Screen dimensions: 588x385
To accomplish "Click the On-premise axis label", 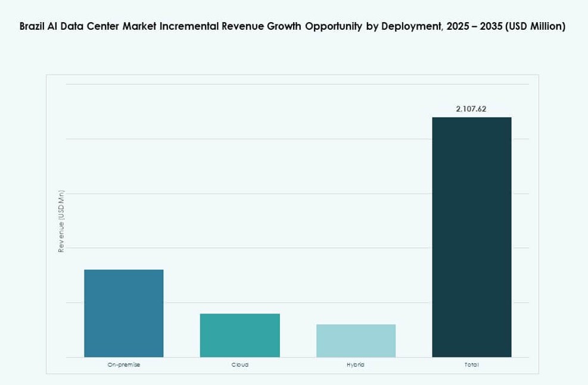I will tap(123, 364).
